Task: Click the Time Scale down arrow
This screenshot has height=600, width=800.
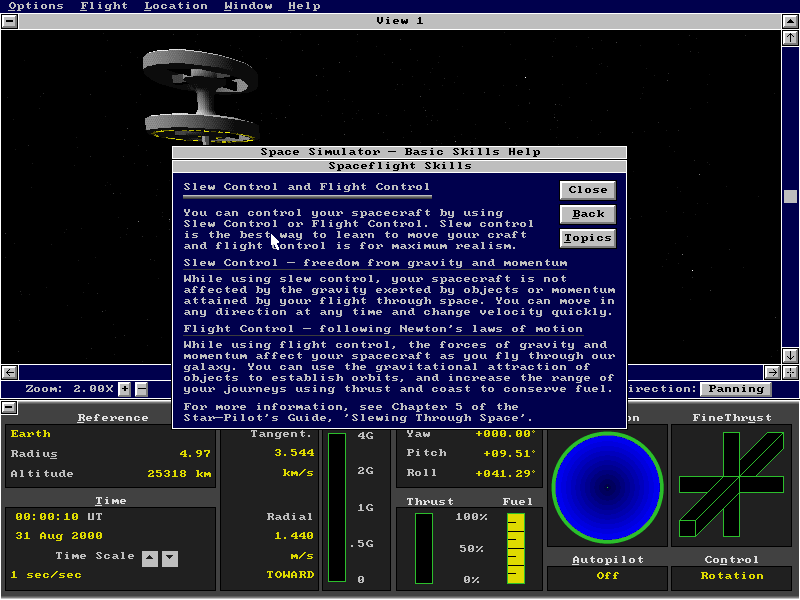Action: (171, 558)
